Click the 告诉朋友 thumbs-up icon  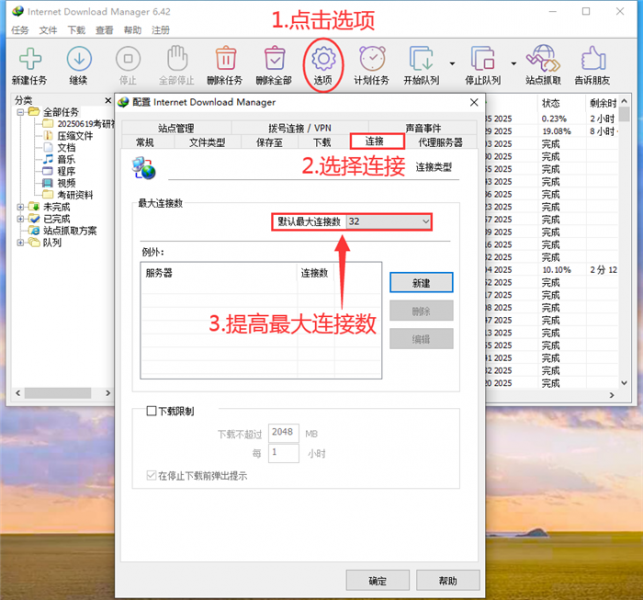click(593, 58)
